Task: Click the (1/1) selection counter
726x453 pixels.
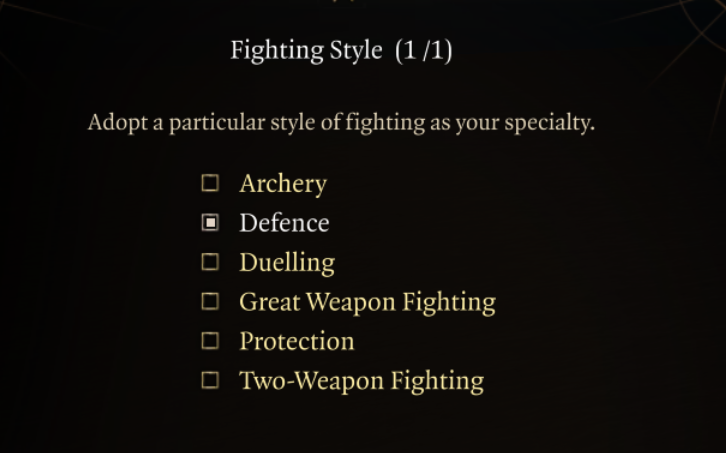Action: pyautogui.click(x=424, y=50)
